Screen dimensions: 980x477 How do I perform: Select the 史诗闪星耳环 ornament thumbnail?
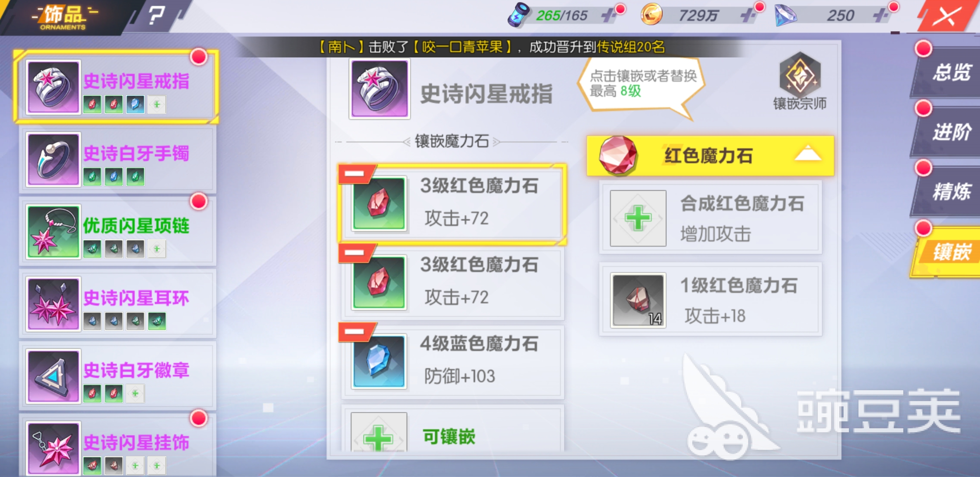pos(53,304)
